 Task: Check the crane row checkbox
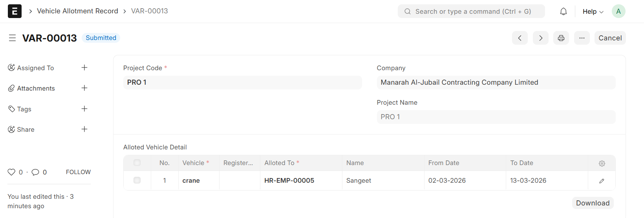click(137, 180)
